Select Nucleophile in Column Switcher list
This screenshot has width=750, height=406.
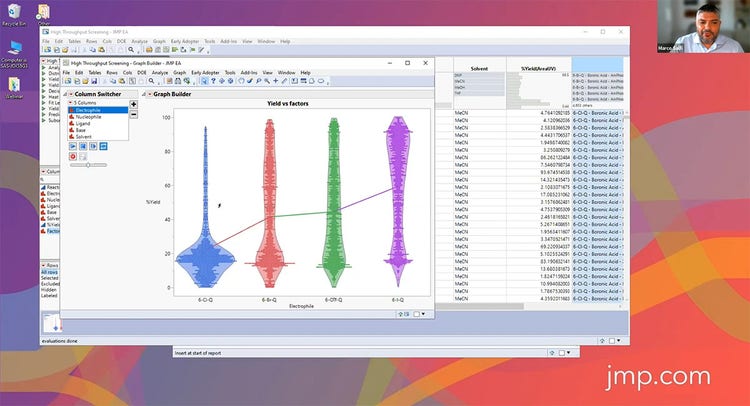99,117
